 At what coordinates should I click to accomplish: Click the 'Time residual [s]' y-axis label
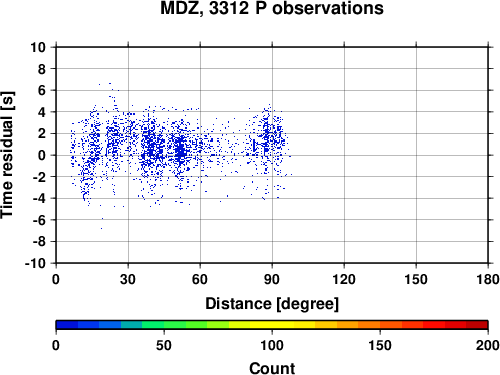point(7,155)
